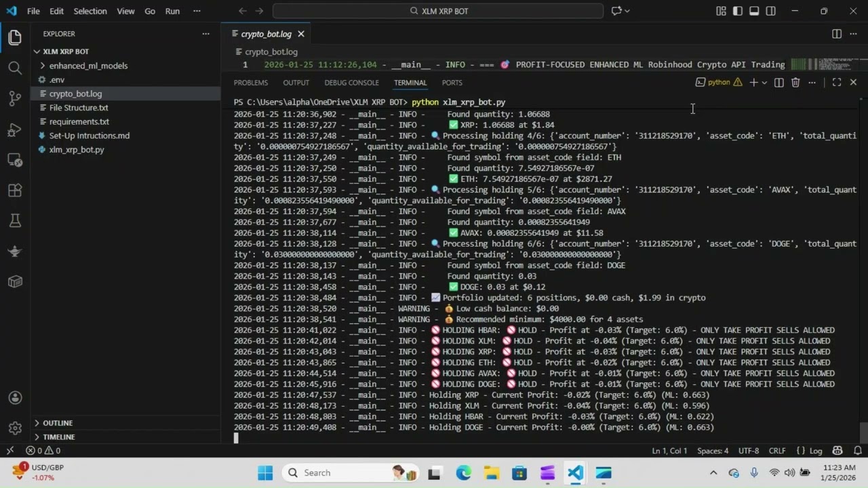Switch to the PROBLEMS panel tab
The height and width of the screenshot is (488, 868).
pos(251,83)
